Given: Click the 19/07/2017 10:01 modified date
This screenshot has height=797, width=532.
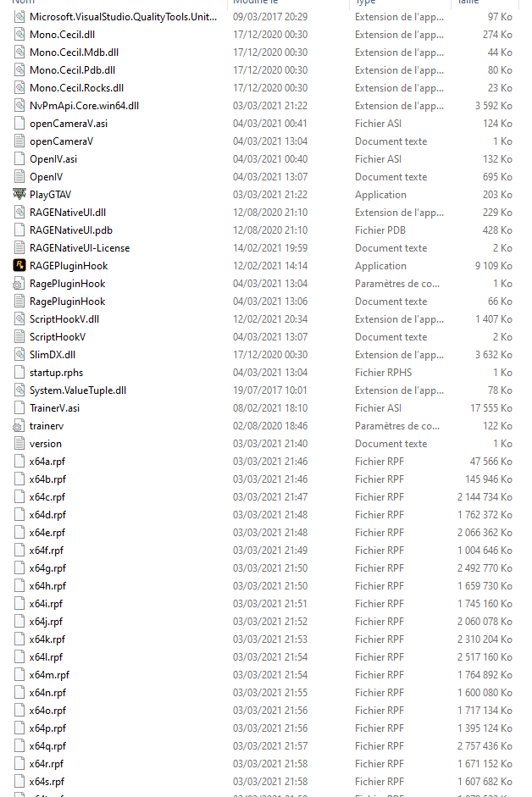Looking at the screenshot, I should [270, 390].
